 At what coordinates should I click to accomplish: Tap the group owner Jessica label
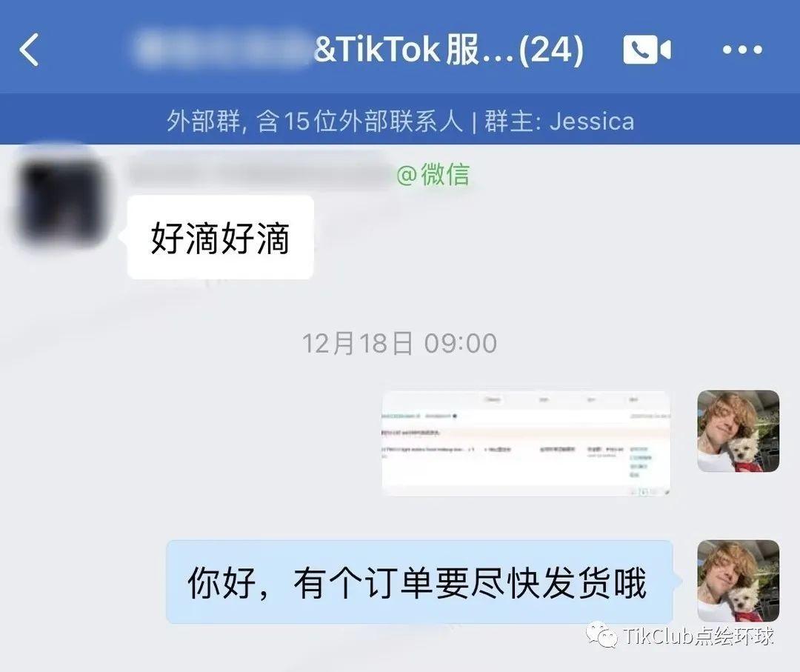[559, 122]
